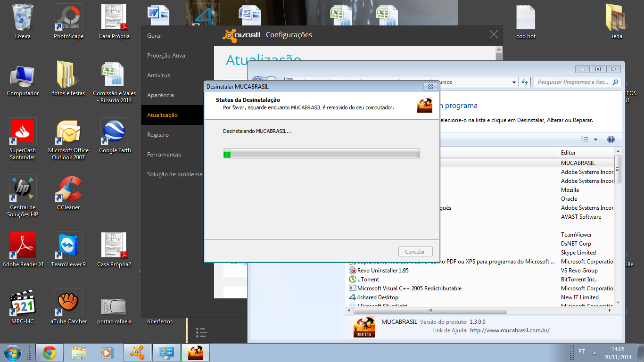Open the view options dropdown arrow

pos(595,140)
